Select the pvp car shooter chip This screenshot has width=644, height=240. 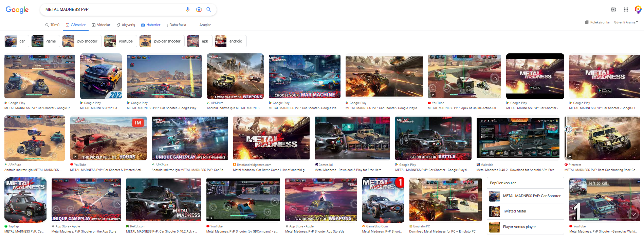(x=162, y=41)
